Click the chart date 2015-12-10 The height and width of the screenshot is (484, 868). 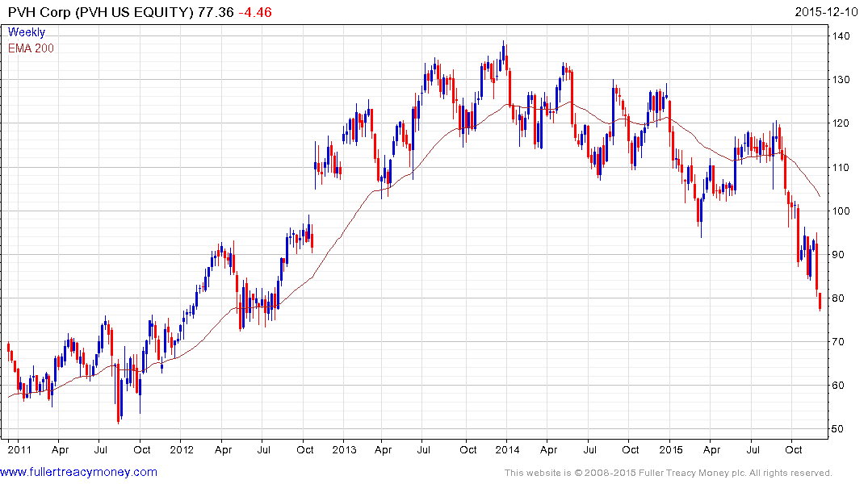click(x=826, y=11)
